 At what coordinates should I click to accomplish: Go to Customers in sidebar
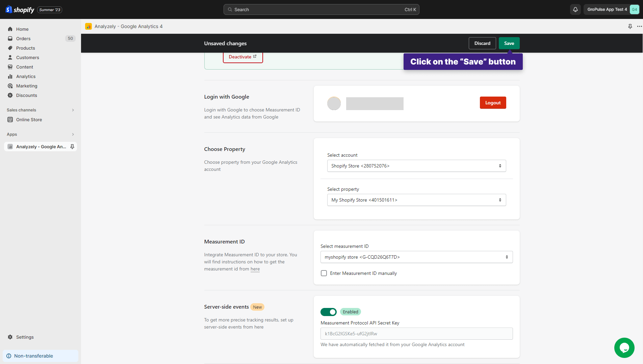(28, 57)
